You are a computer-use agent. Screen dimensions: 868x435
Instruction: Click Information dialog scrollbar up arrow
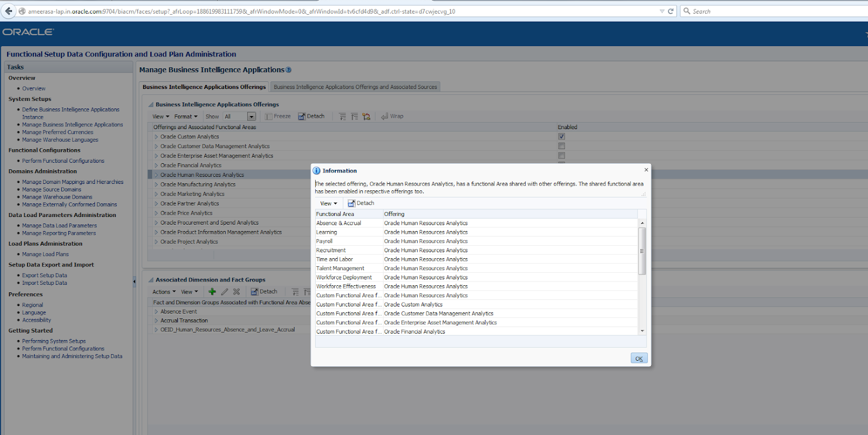pos(642,223)
